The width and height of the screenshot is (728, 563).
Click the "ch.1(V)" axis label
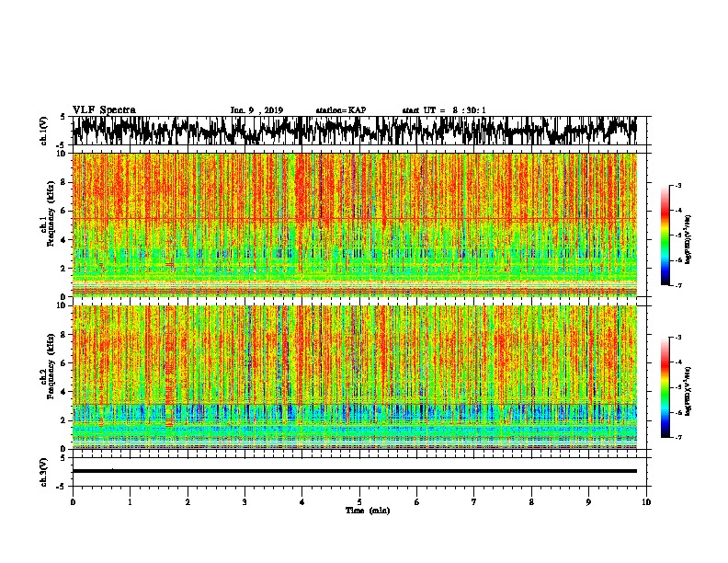point(44,131)
